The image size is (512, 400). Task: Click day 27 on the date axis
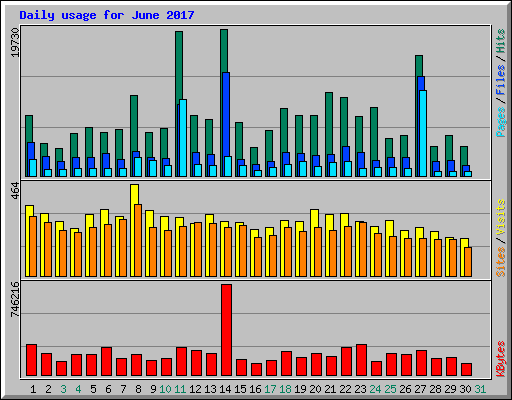click(420, 389)
